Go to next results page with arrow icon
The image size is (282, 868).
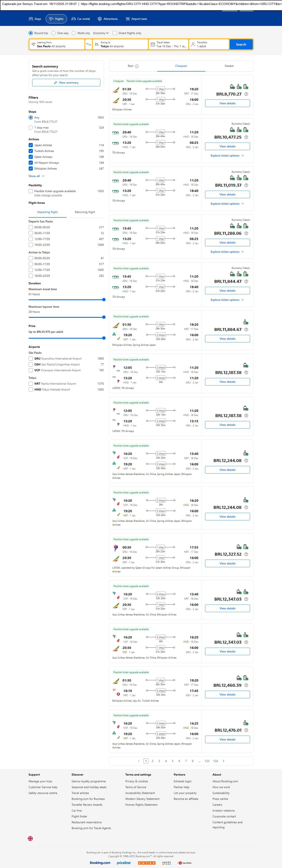pyautogui.click(x=223, y=761)
